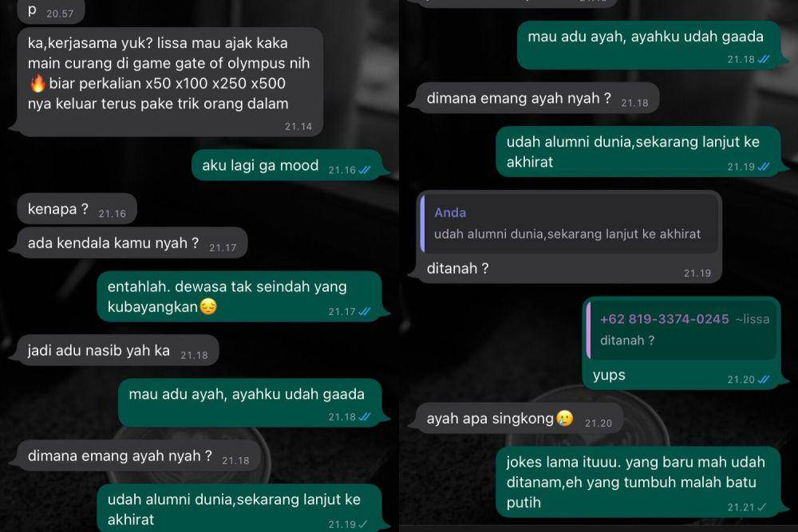Select the 'kenapa ?' message bubble
The width and height of the screenshot is (798, 532).
tap(77, 208)
